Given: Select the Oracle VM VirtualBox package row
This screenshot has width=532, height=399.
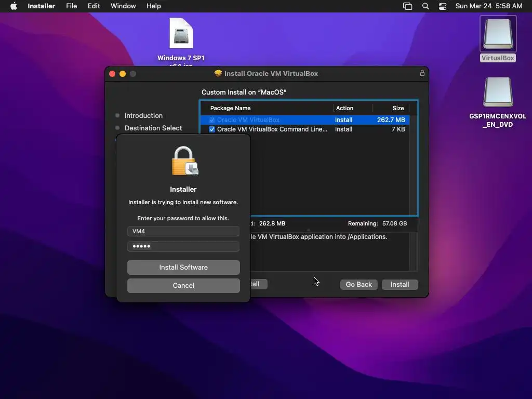Looking at the screenshot, I should click(x=304, y=120).
